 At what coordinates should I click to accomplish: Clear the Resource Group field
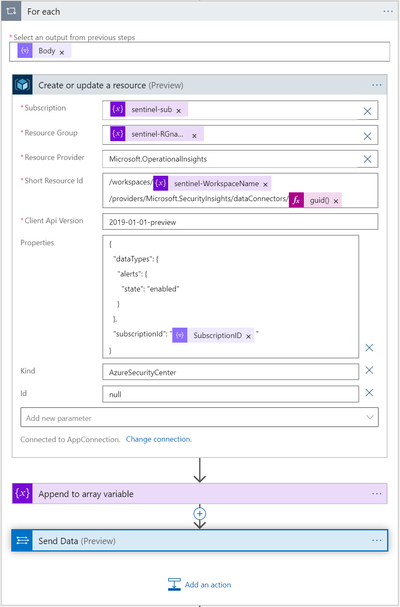367,136
